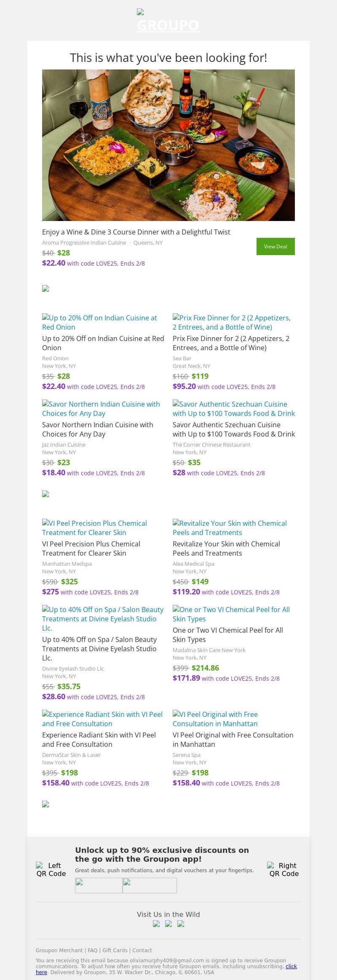Open the Red Onion Indian Cuisine deal link
Screen dimensions: 337x980
(x=99, y=322)
